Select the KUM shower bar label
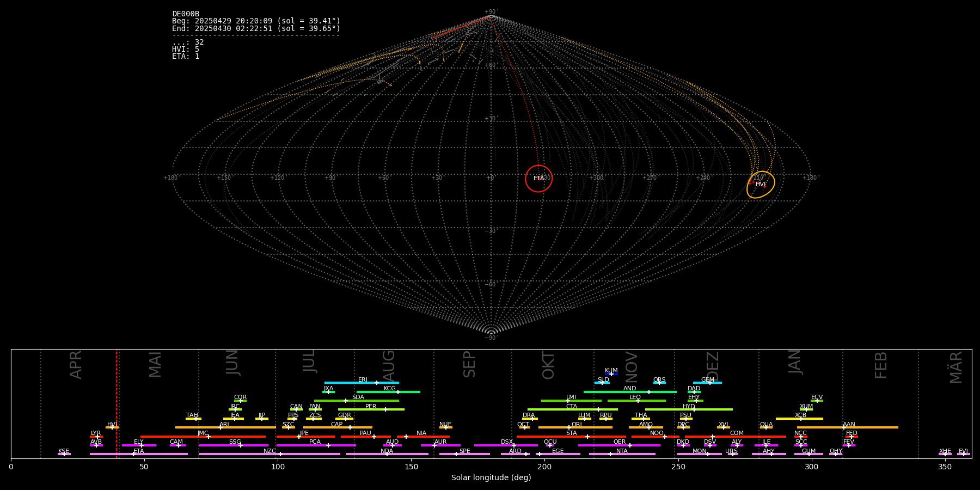Screen dimensions: 980x490 tap(611, 371)
